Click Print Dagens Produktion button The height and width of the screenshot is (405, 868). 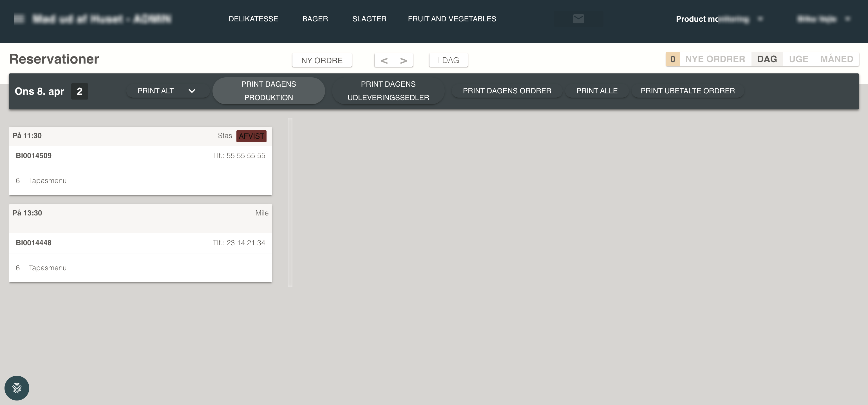[x=269, y=91]
